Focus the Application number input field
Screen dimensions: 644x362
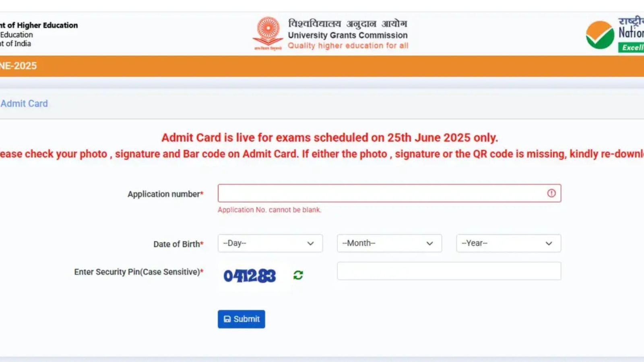(380, 193)
